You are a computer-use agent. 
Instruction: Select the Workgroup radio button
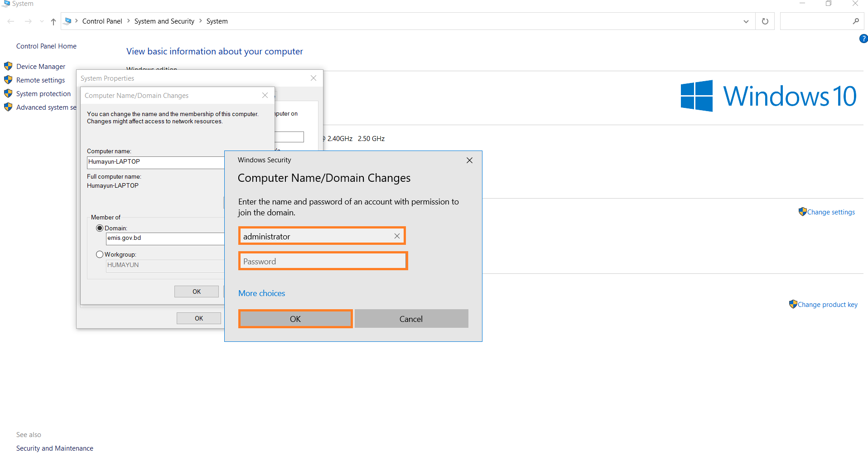[x=100, y=254]
